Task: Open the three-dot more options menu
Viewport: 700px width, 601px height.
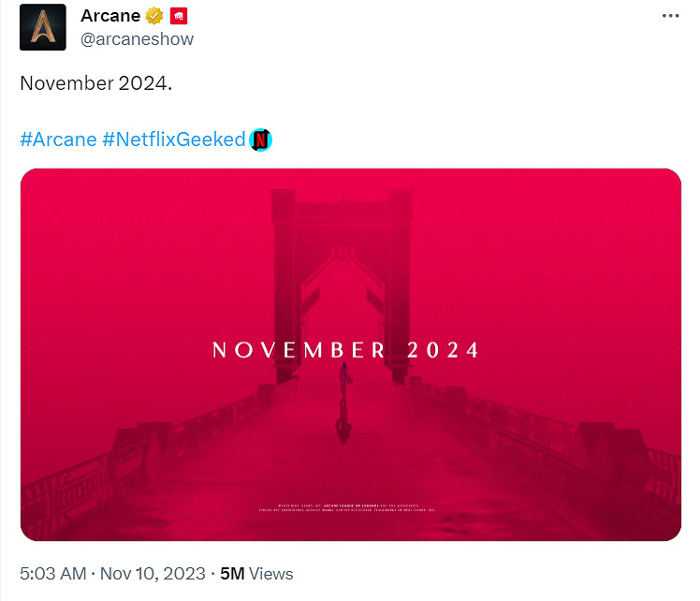Action: (x=669, y=16)
